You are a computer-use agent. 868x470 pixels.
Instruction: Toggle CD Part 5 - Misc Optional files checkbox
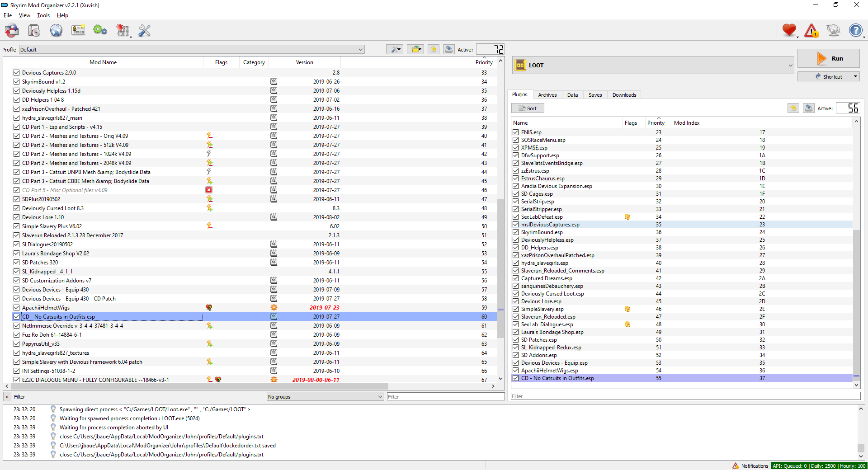[17, 190]
